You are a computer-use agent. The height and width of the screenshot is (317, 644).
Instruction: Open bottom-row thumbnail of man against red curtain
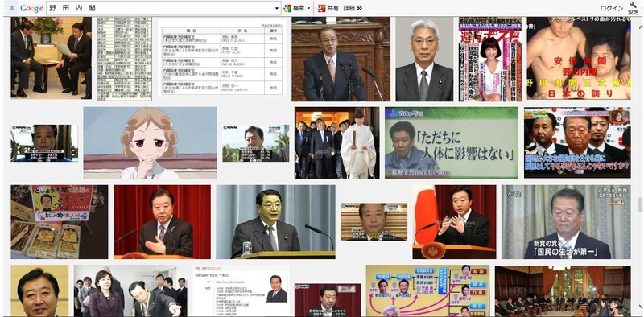(328, 300)
